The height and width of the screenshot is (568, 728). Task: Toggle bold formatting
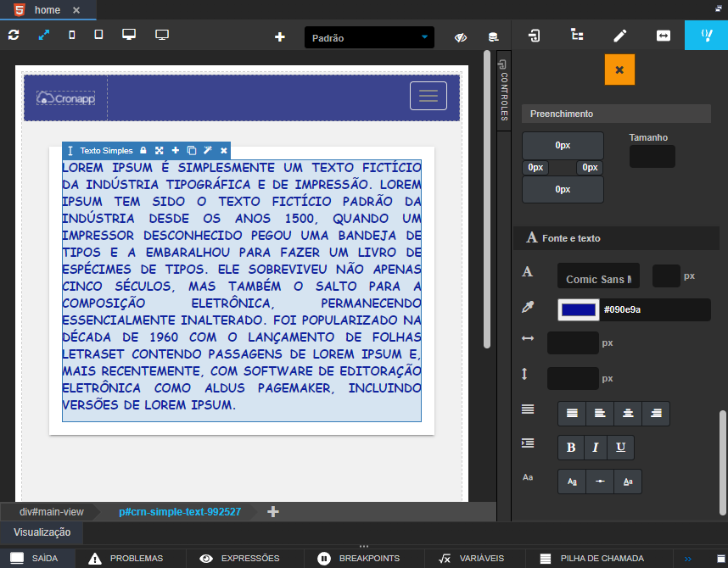coord(571,448)
